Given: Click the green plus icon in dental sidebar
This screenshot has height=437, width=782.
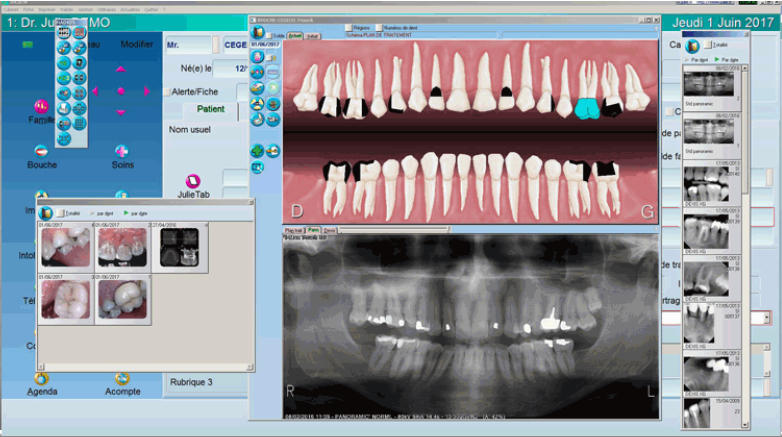Looking at the screenshot, I should point(258,151).
